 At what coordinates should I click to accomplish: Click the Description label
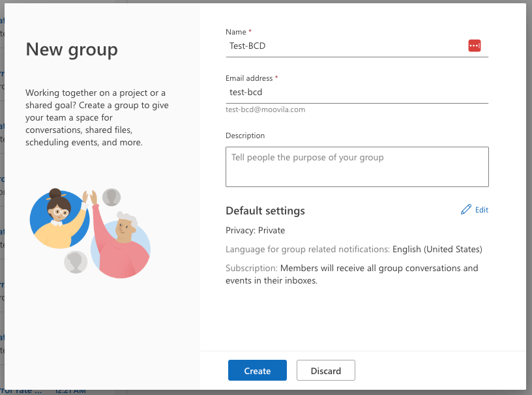click(245, 136)
